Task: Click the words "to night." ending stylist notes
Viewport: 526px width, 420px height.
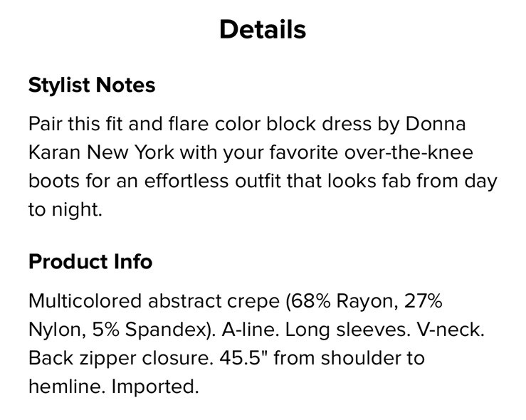Action: coord(65,209)
